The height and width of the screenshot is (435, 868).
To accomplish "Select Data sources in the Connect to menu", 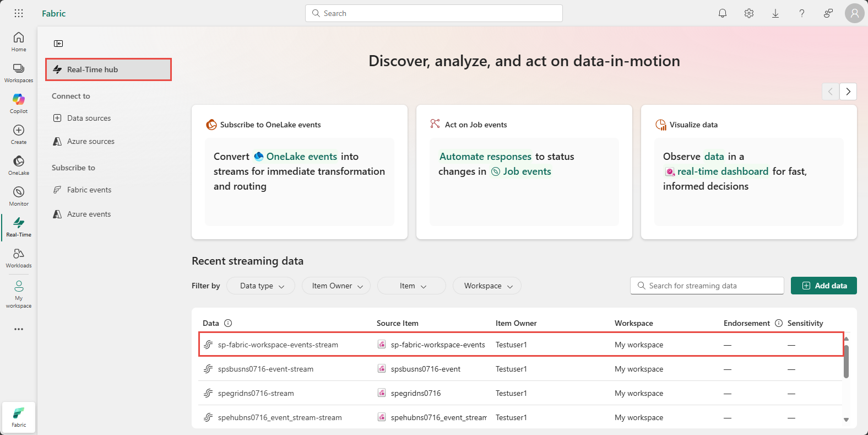I will [x=89, y=118].
